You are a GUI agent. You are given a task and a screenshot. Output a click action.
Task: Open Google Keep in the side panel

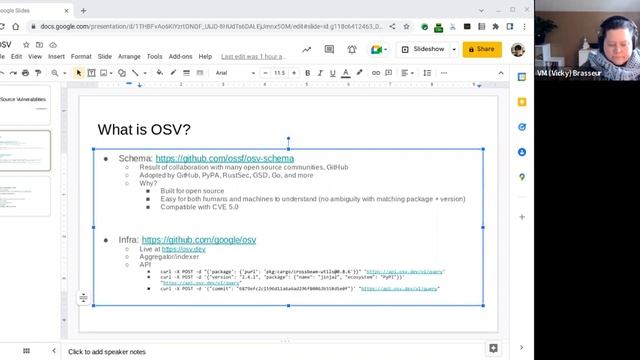coord(522,102)
